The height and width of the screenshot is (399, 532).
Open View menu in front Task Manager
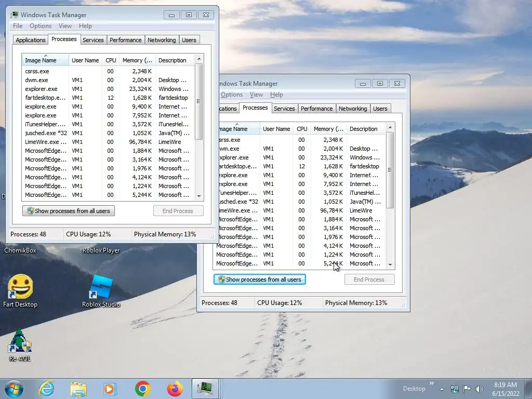pyautogui.click(x=256, y=95)
